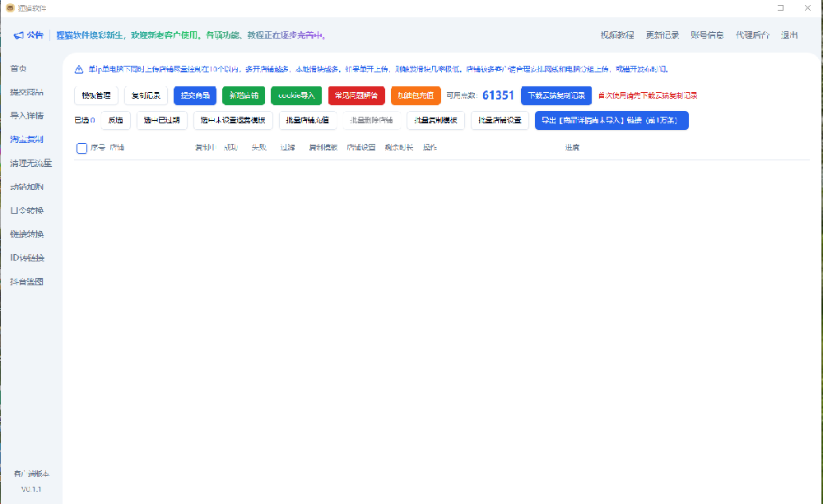Screen dimensions: 823x504
Task: Click the 操作 column header
Action: [x=430, y=147]
